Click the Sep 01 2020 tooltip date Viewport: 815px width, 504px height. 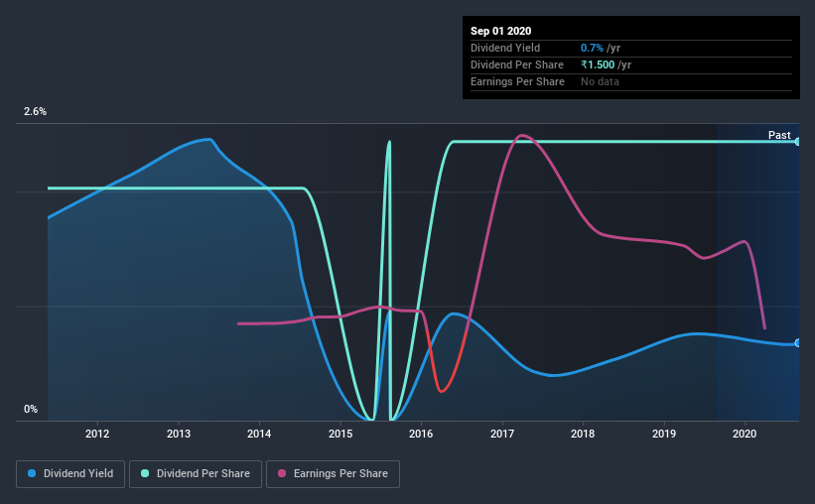coord(500,31)
